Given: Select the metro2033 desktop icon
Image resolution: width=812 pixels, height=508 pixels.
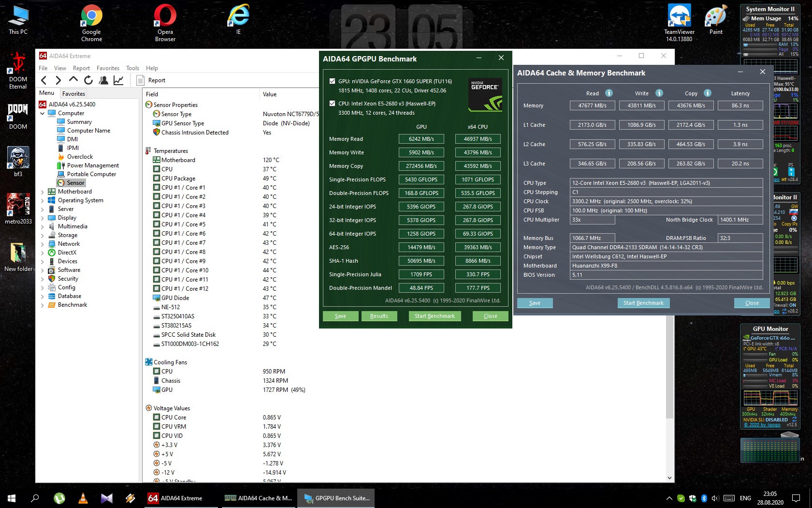Looking at the screenshot, I should pyautogui.click(x=18, y=209).
